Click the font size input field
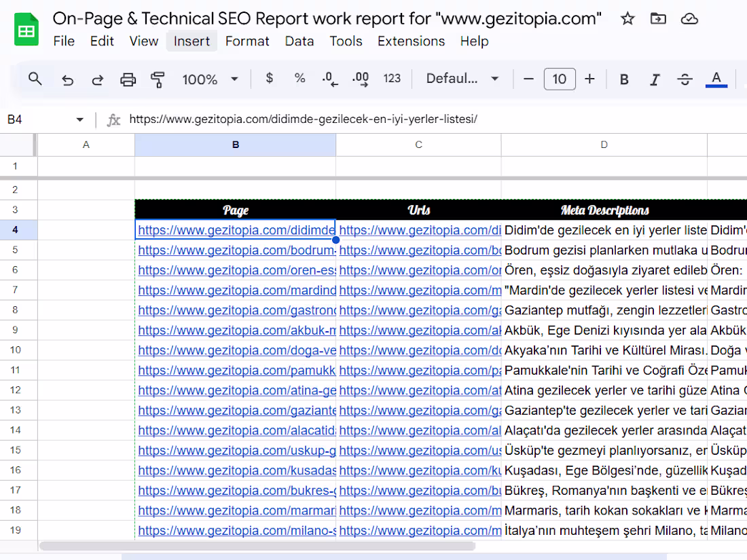 click(559, 79)
